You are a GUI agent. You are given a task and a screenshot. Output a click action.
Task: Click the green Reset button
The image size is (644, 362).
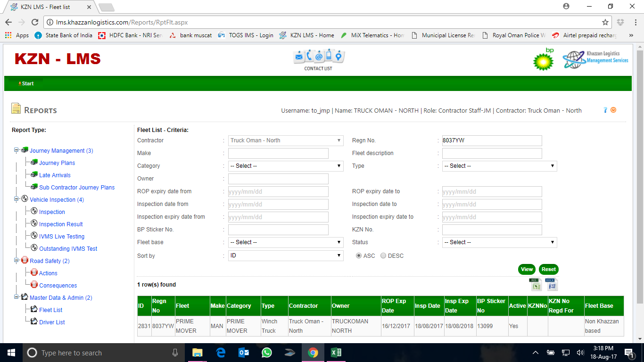click(x=548, y=269)
